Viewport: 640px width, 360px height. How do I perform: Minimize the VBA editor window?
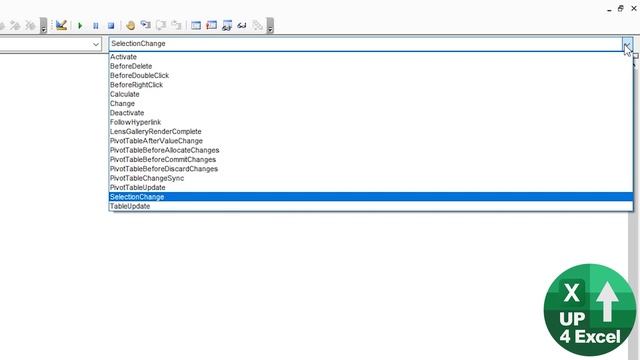point(609,9)
